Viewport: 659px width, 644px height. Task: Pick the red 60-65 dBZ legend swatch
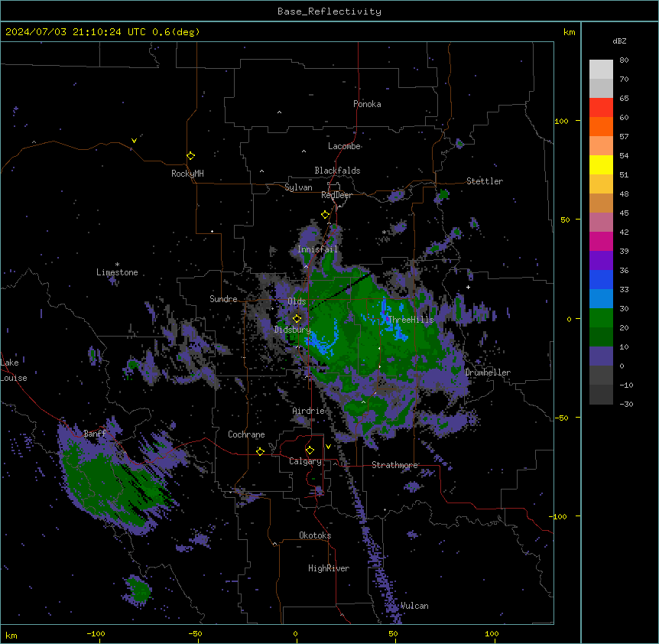pos(601,108)
